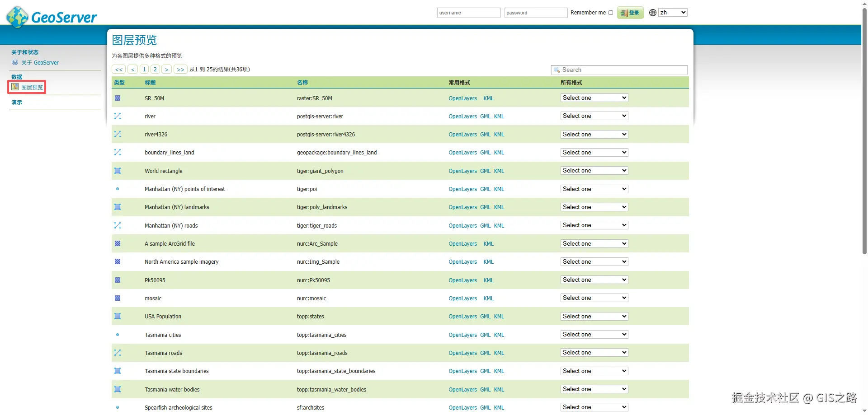Click the line type icon for river4326
This screenshot has height=415, width=868.
(118, 134)
